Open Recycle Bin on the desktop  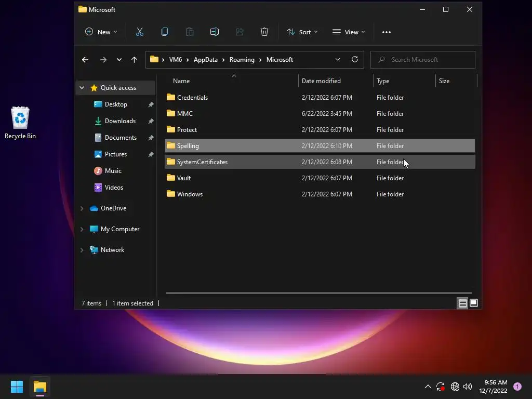tap(20, 123)
